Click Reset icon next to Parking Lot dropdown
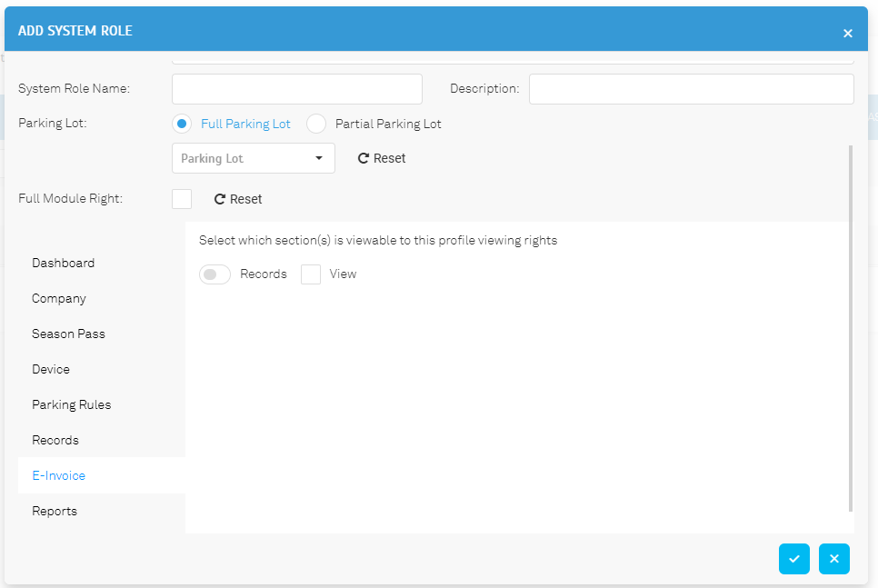878x588 pixels. (x=364, y=158)
